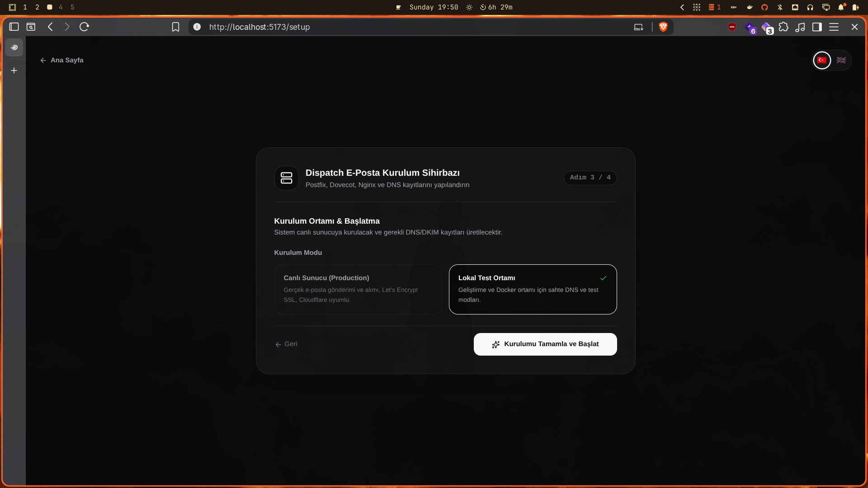
Task: Toggle the coffee cup idle inhibitor icon
Action: (x=398, y=7)
